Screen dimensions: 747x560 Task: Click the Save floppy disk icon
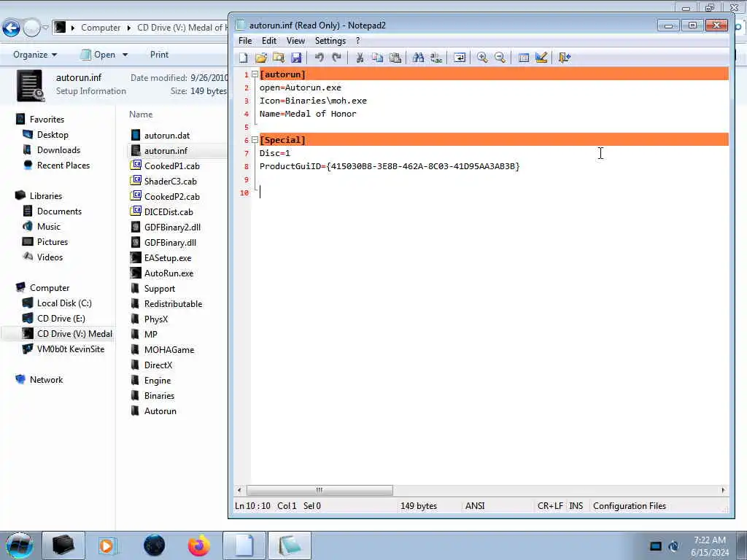coord(296,58)
